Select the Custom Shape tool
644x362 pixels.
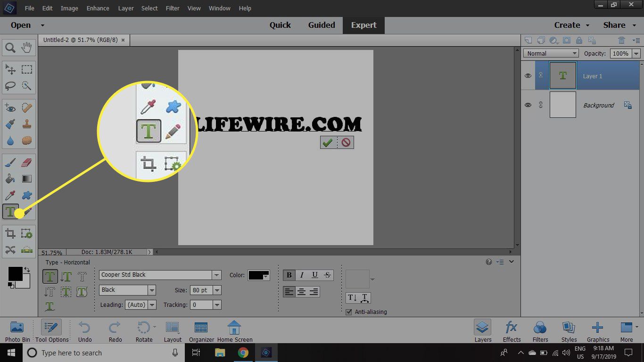pos(27,195)
